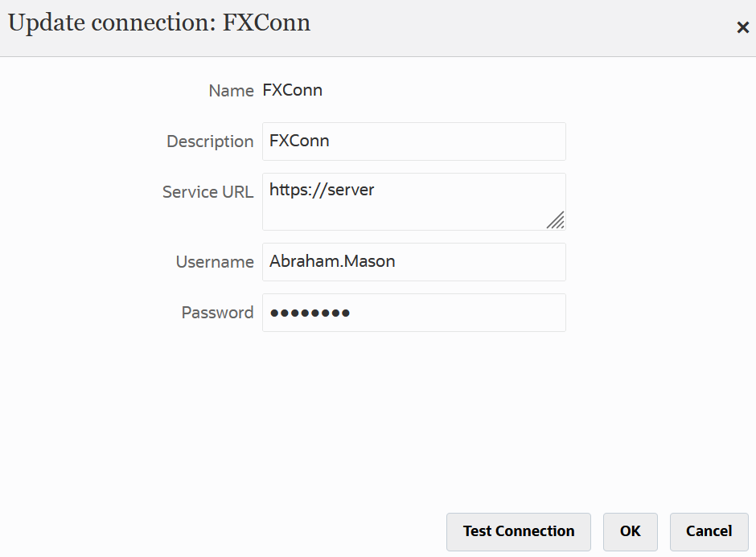Click the Password label
The height and width of the screenshot is (557, 756).
217,313
